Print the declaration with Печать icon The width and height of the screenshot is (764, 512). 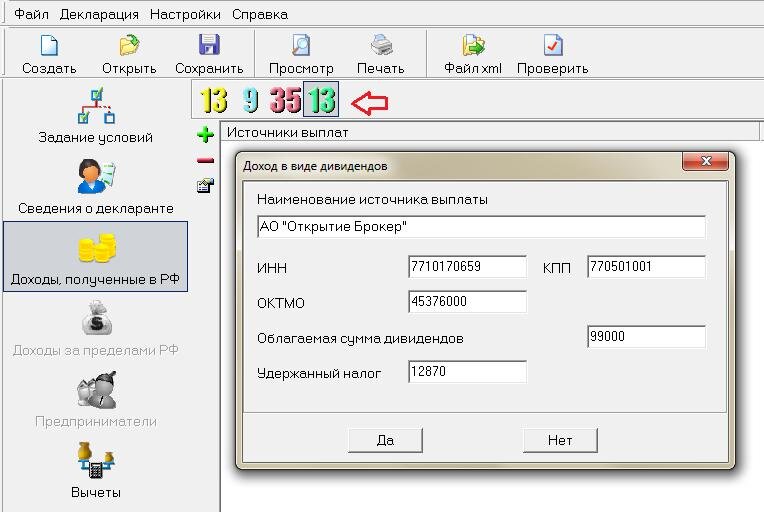(x=381, y=45)
